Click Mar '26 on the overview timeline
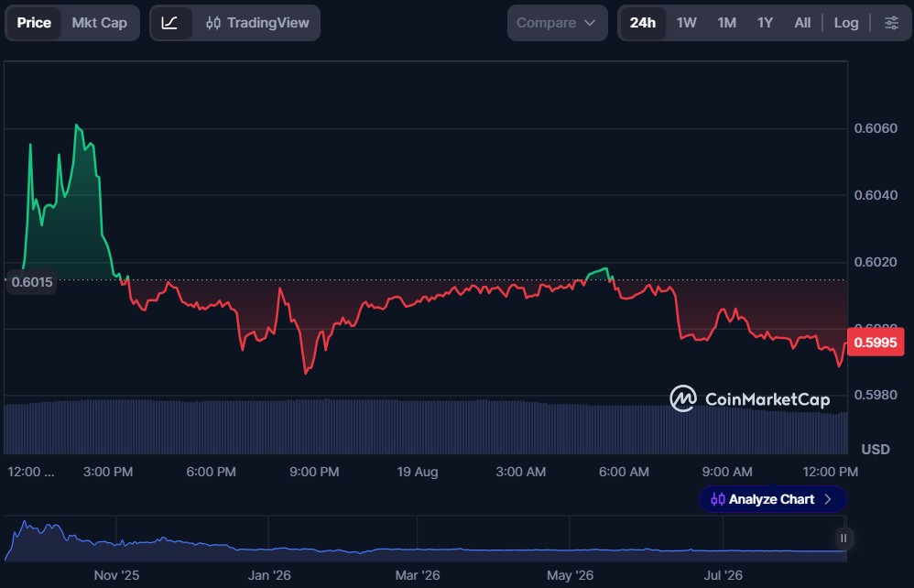This screenshot has width=914, height=588. tap(418, 575)
